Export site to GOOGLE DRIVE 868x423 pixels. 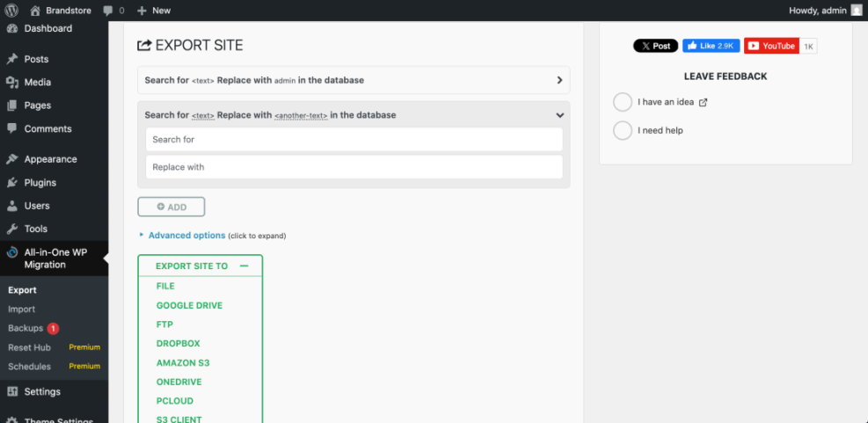pos(189,306)
